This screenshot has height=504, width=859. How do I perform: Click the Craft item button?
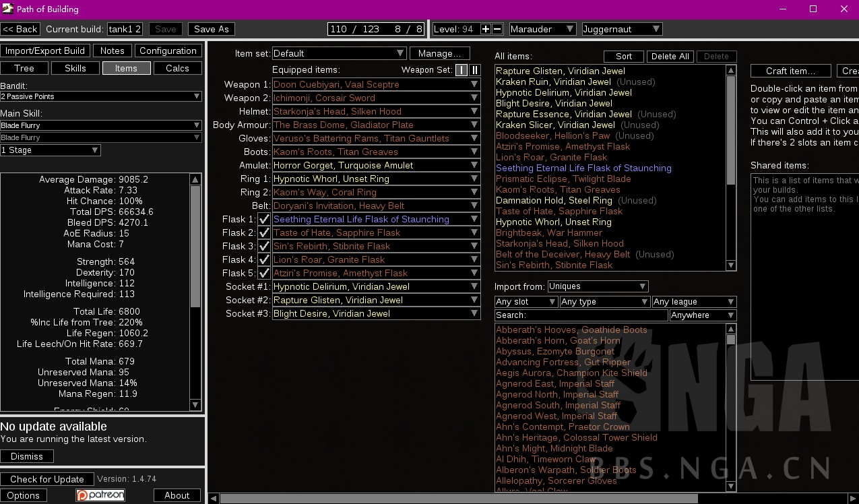tap(790, 71)
